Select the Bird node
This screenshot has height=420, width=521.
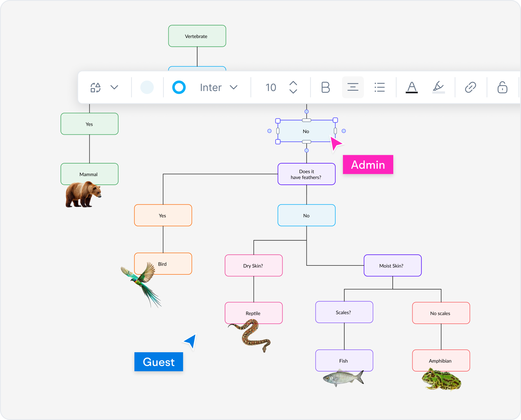point(163,264)
